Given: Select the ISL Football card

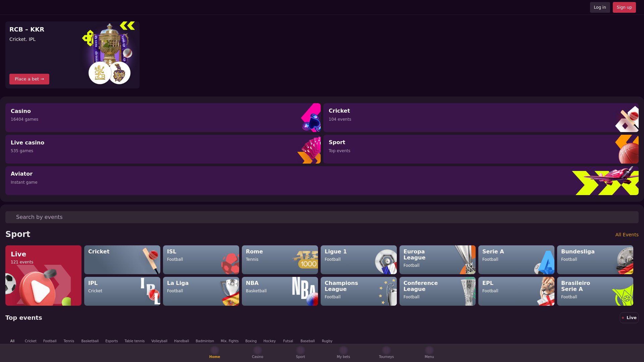Looking at the screenshot, I should 201,260.
